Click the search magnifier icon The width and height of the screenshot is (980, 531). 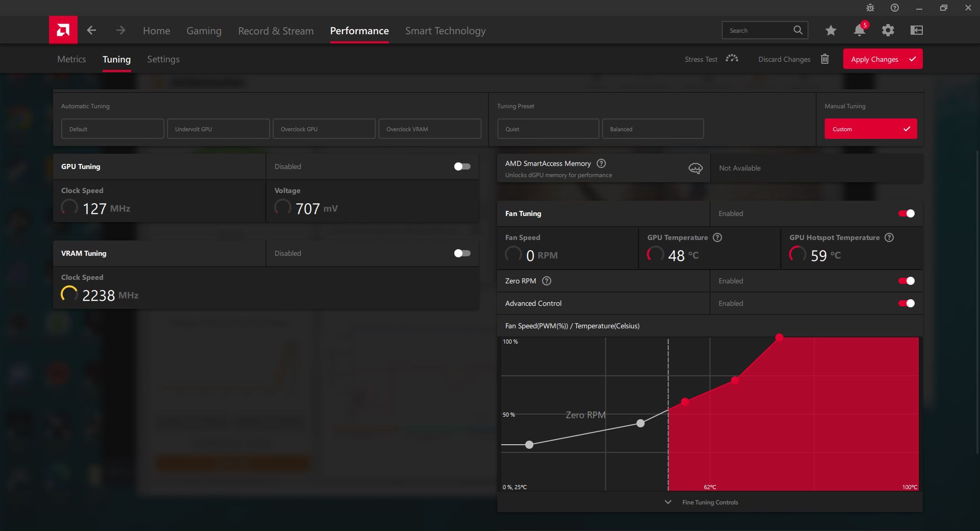pos(798,30)
